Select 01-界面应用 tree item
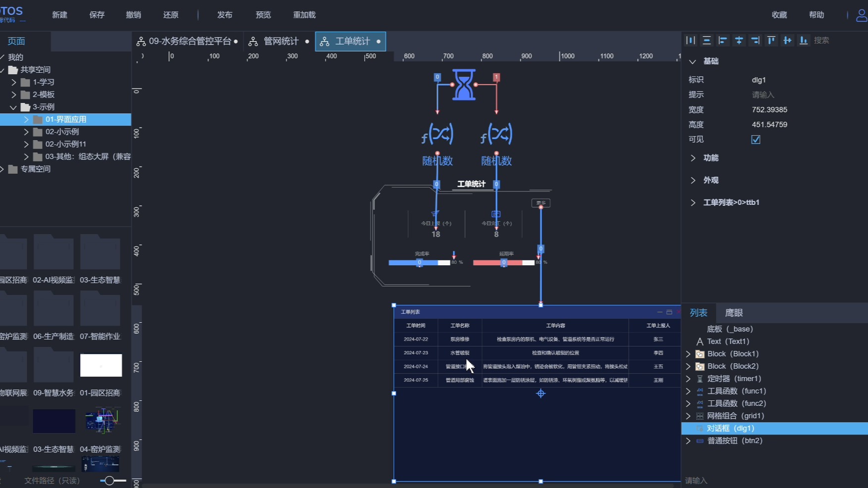 click(65, 119)
